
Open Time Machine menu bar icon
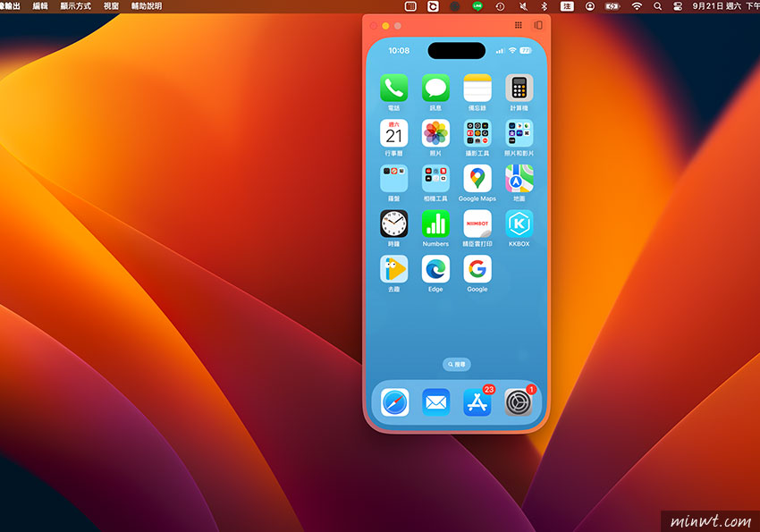[x=500, y=6]
